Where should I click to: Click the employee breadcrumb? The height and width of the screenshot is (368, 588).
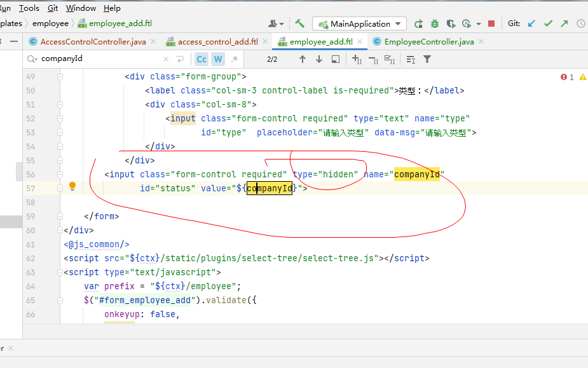tap(50, 24)
